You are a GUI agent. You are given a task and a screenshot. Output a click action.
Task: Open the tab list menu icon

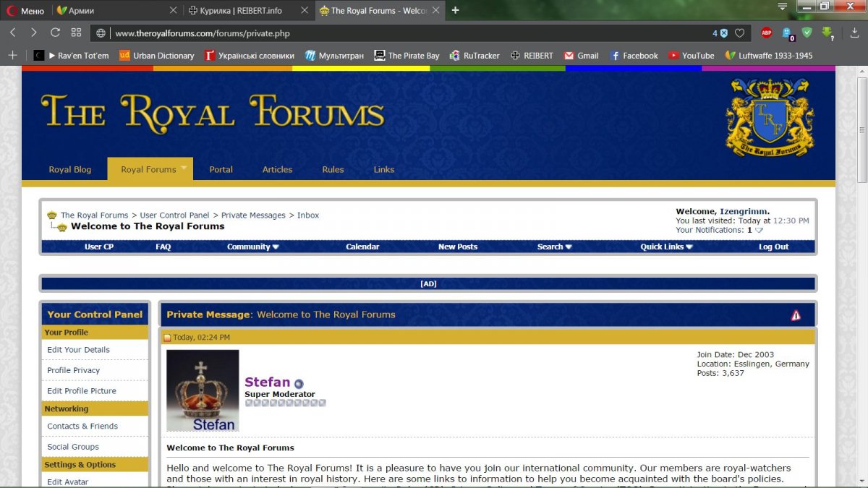click(x=782, y=6)
